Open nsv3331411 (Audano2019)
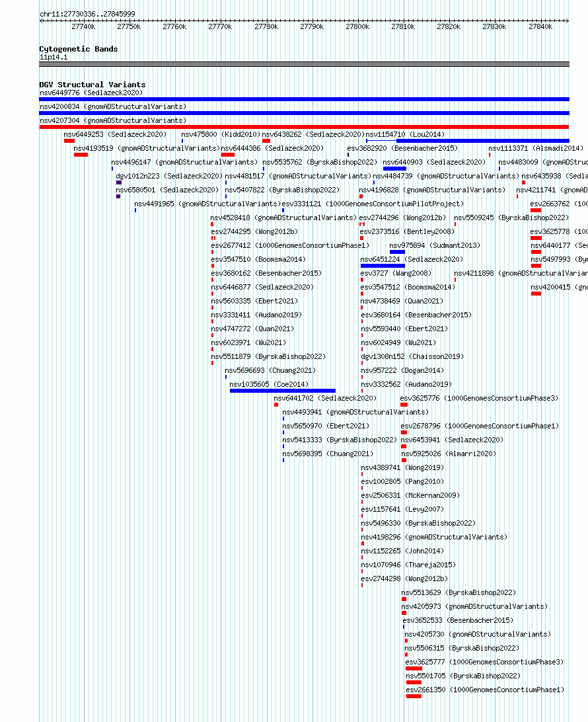Screen dimensions: 588x722 pyautogui.click(x=256, y=315)
